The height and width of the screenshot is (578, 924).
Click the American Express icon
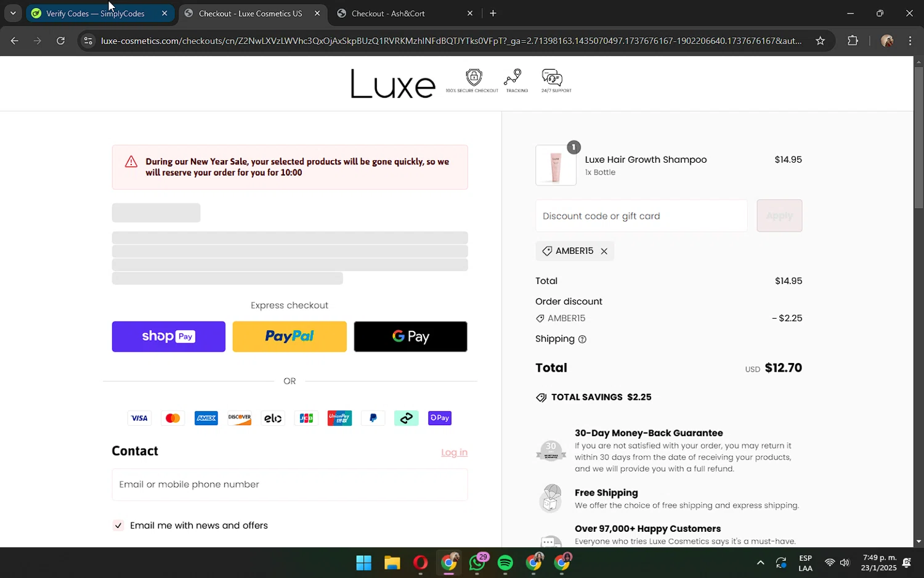pos(206,418)
